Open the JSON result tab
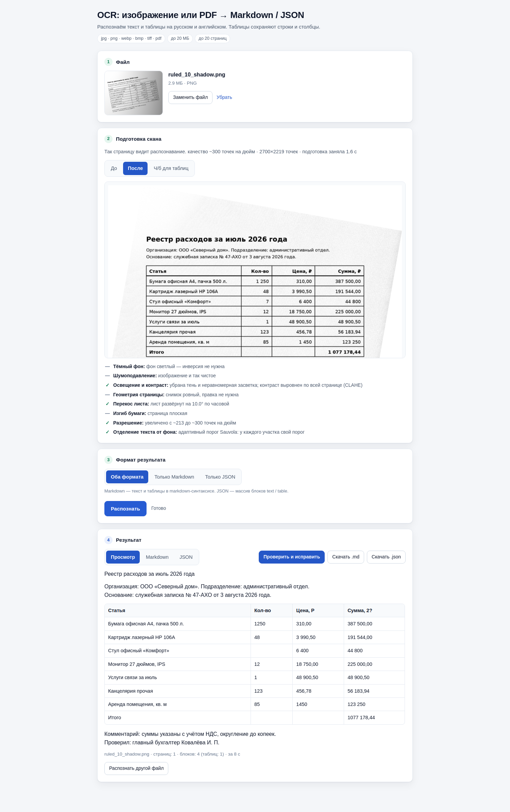 click(x=186, y=557)
